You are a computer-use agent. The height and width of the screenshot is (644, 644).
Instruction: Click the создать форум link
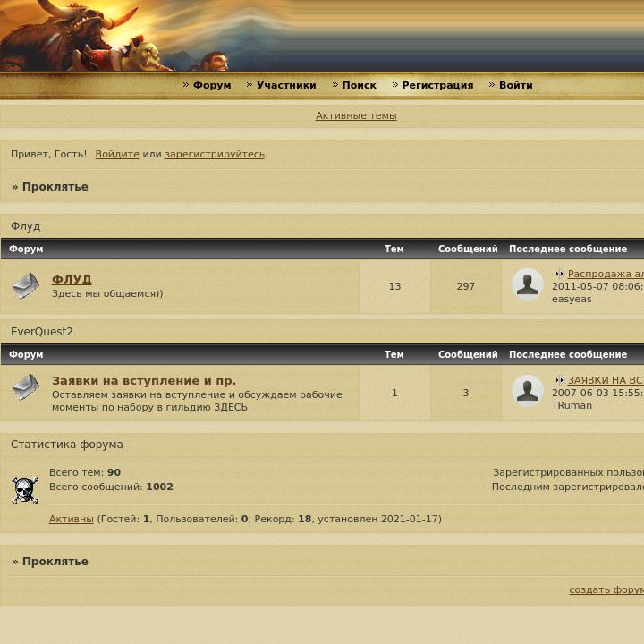[606, 589]
